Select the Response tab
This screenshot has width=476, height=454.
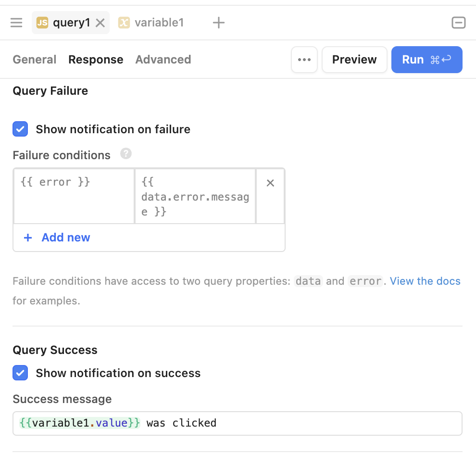[x=96, y=60]
